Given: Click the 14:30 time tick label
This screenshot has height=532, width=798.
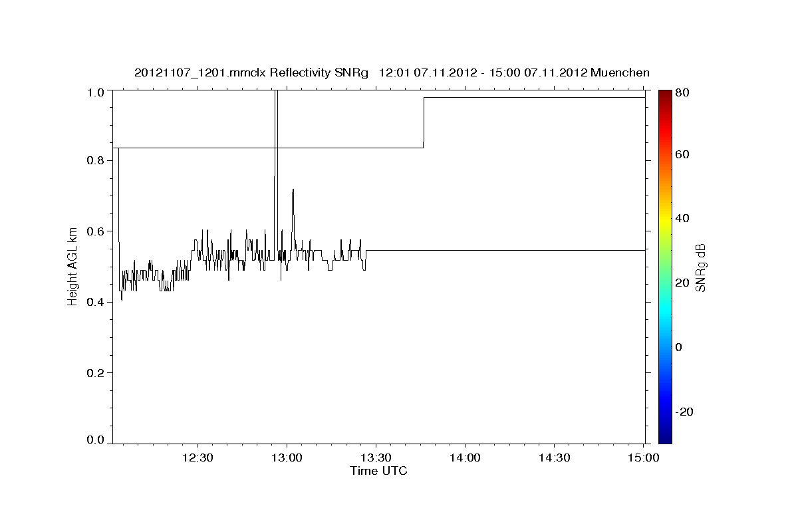Looking at the screenshot, I should [x=554, y=458].
